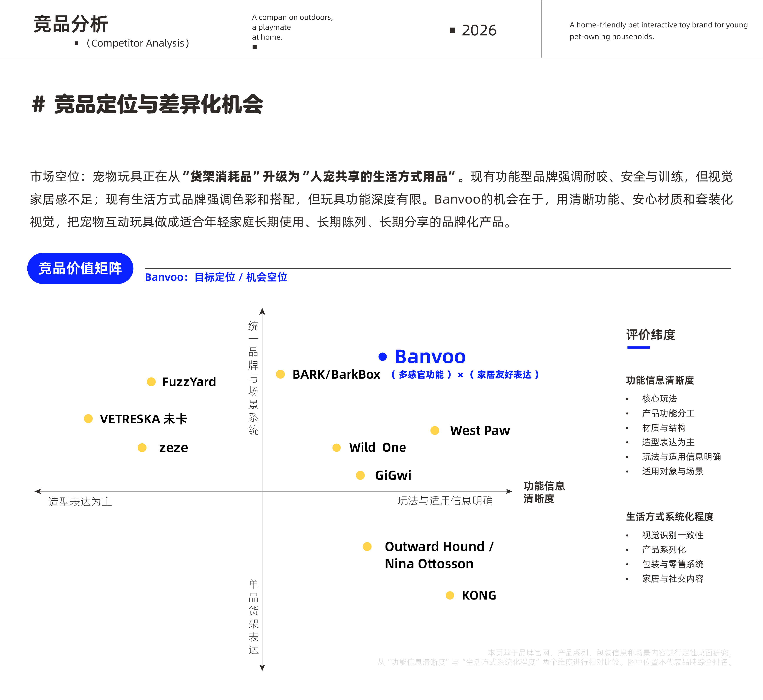Viewport: 763px width, 700px height.
Task: Click the yellow dot beside KONG
Action: [x=450, y=595]
